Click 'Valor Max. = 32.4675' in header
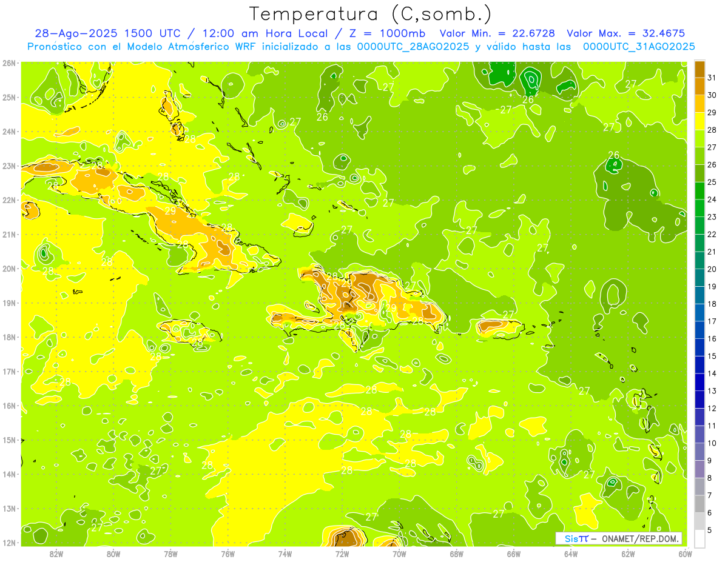728x562 pixels. point(626,33)
